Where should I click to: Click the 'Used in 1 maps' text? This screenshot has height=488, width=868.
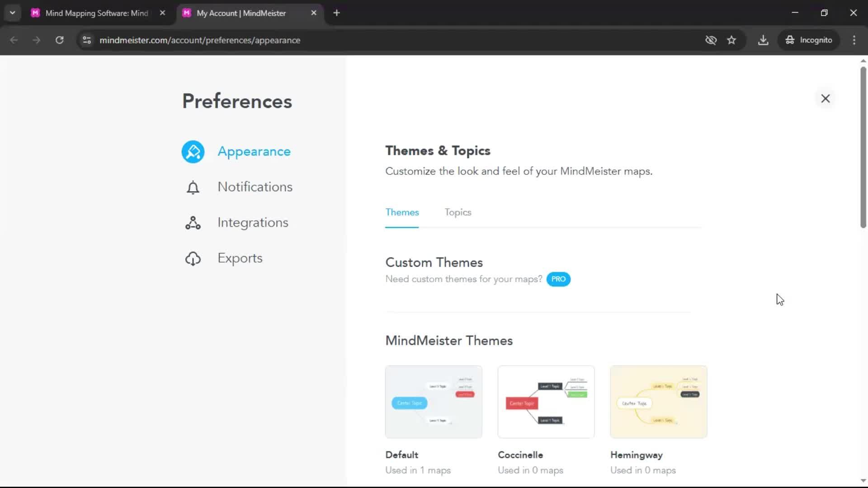click(x=418, y=470)
